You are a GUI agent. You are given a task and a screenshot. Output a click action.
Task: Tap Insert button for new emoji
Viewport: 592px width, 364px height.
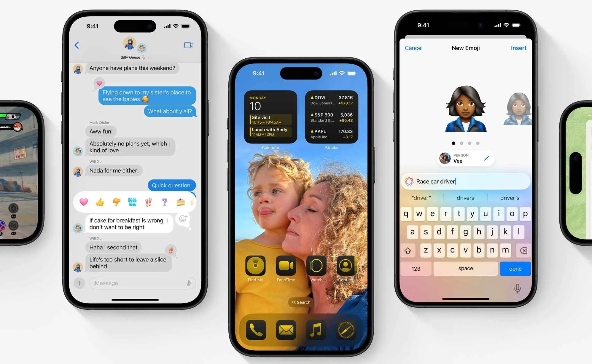pyautogui.click(x=518, y=48)
